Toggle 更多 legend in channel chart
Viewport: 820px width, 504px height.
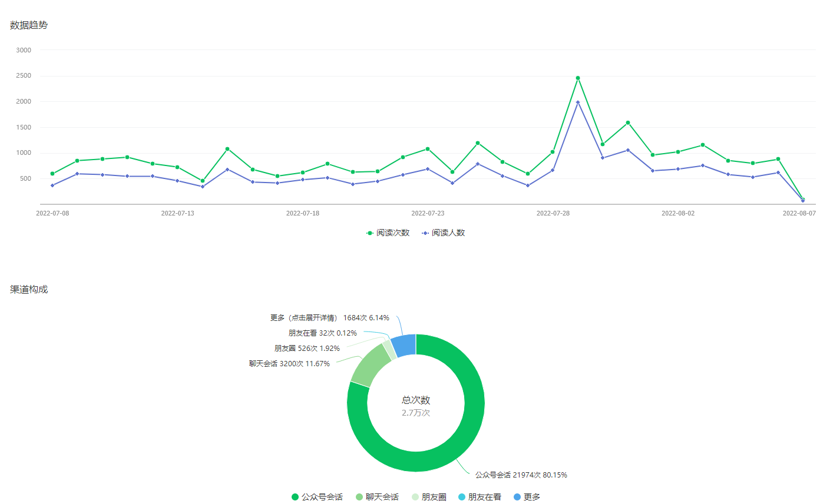click(x=527, y=497)
